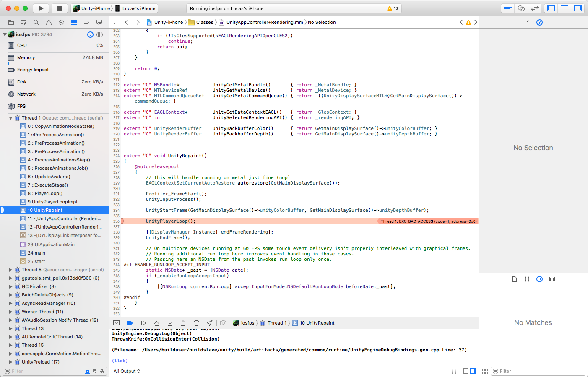Expand the BatchDeleteObjects (9) thread
Screen dimensions: 588x377
tap(10, 295)
